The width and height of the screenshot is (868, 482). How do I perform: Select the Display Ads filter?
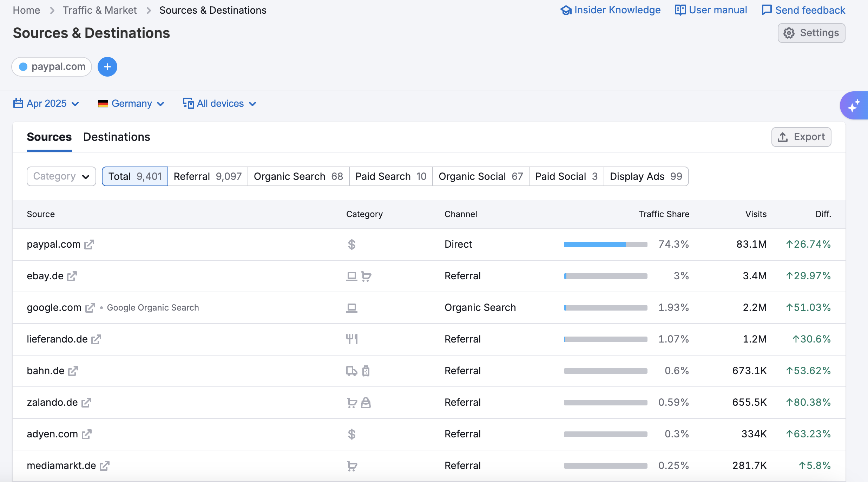pyautogui.click(x=645, y=176)
